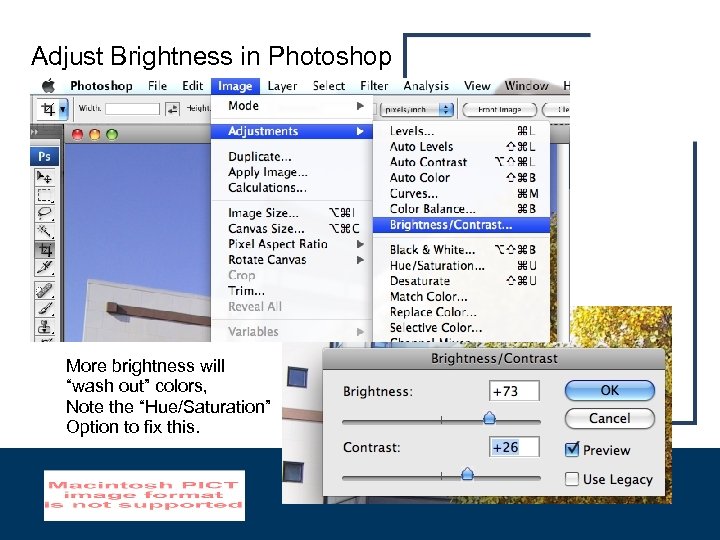
Task: Expand the Pixel Aspect Ratio submenu
Action: pyautogui.click(x=292, y=244)
